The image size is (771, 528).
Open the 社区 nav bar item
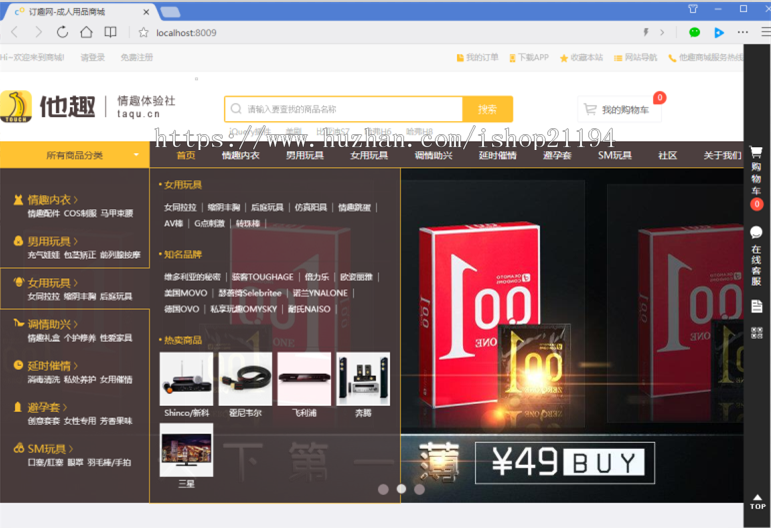[x=667, y=155]
